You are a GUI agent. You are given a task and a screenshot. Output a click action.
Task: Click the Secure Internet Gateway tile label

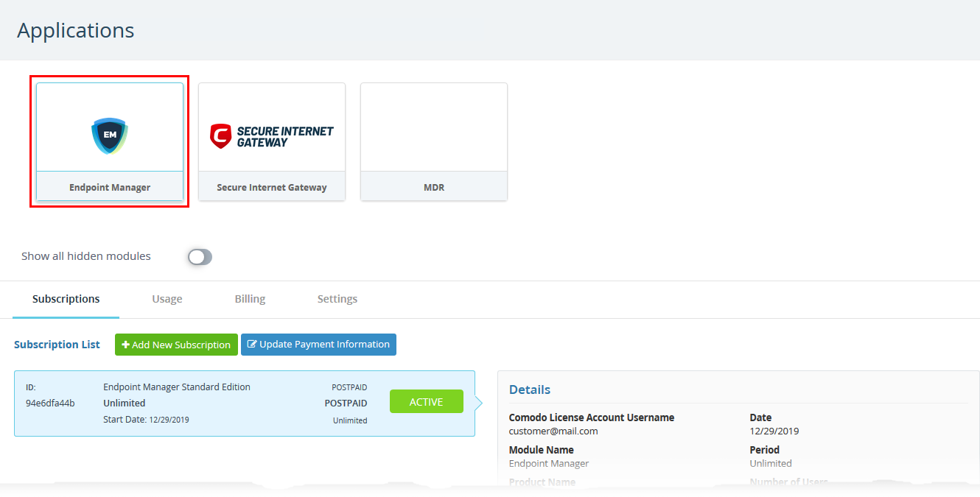(272, 188)
